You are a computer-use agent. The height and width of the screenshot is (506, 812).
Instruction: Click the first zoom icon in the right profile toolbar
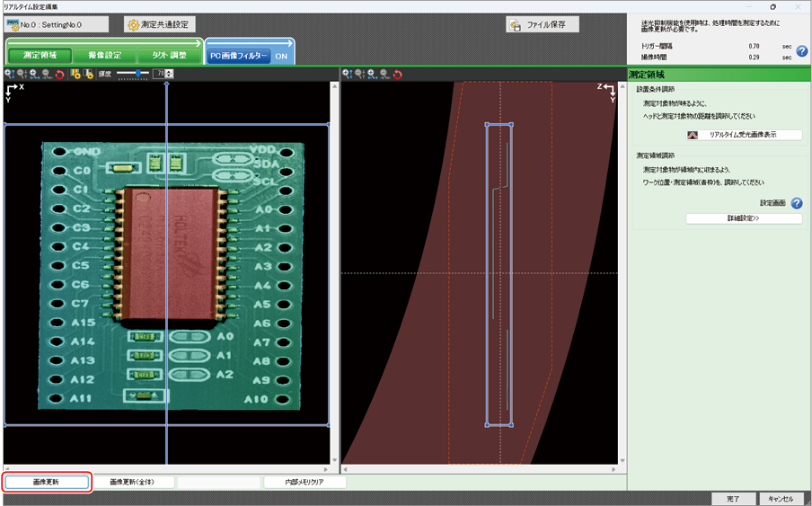coord(348,74)
